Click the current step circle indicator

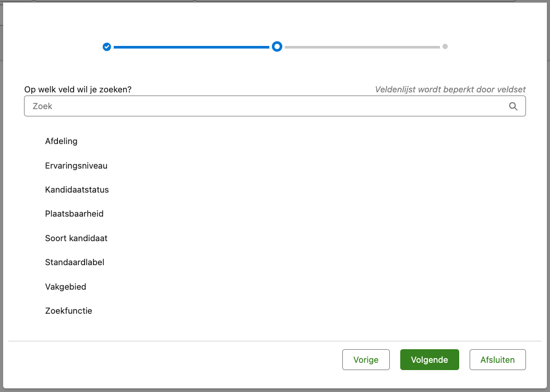(277, 47)
